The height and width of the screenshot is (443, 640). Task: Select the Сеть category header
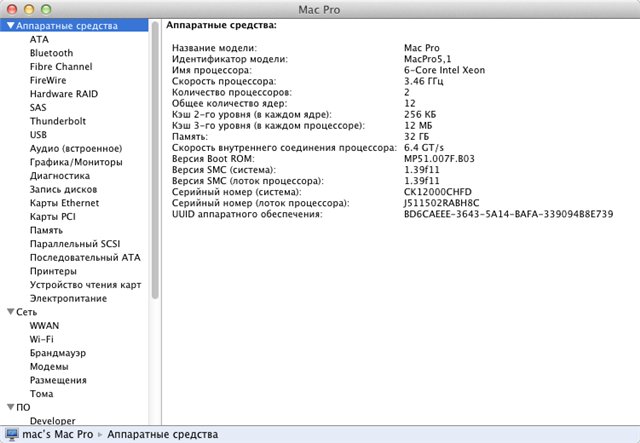27,312
